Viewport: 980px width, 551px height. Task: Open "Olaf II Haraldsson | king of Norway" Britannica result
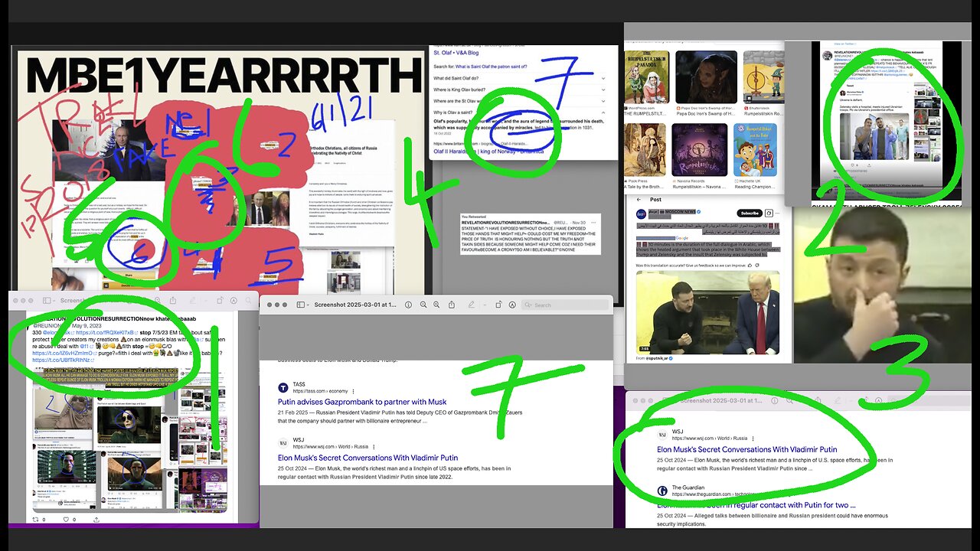point(488,152)
